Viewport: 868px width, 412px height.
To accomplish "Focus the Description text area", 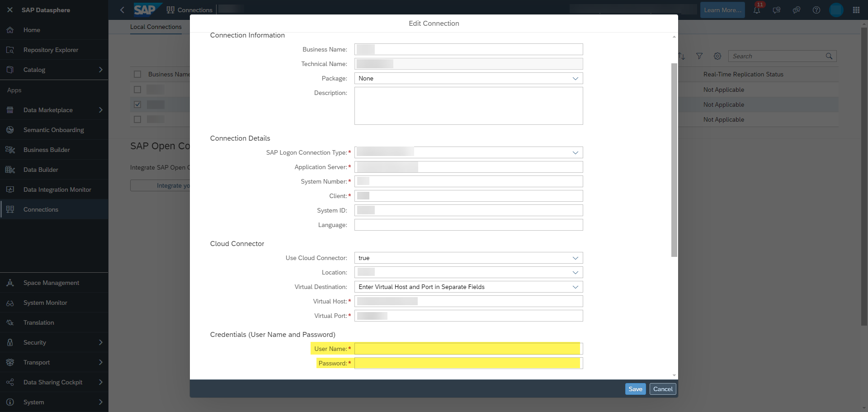I will 469,106.
